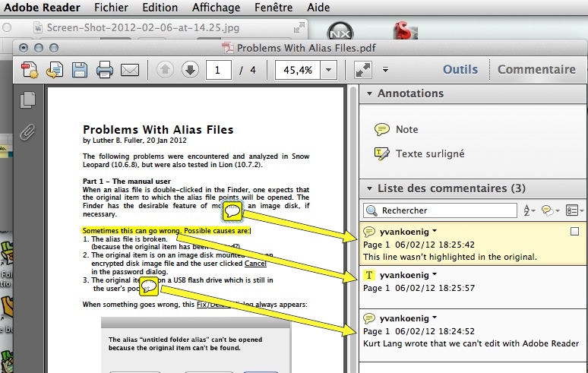Click the Rechercher comments search field
The width and height of the screenshot is (588, 373).
(x=441, y=210)
